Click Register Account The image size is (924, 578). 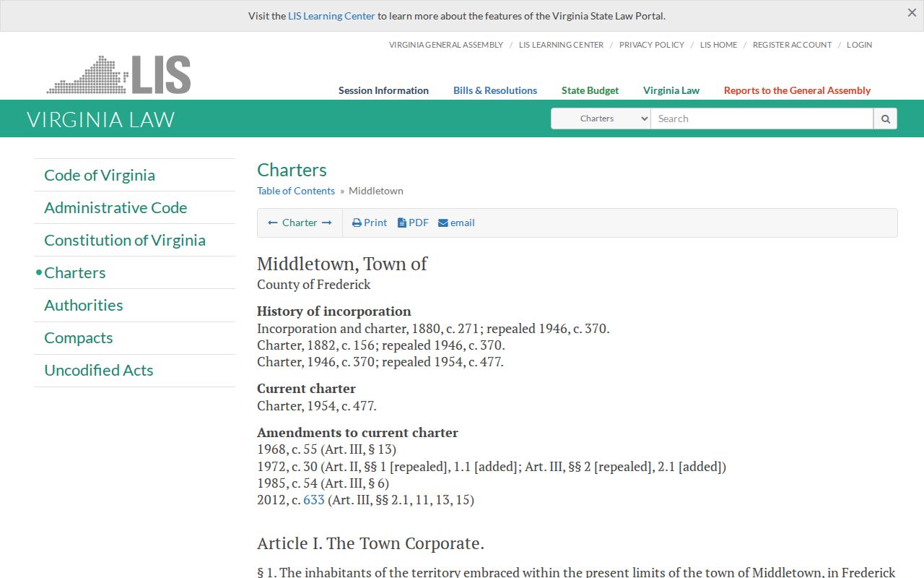coord(792,45)
